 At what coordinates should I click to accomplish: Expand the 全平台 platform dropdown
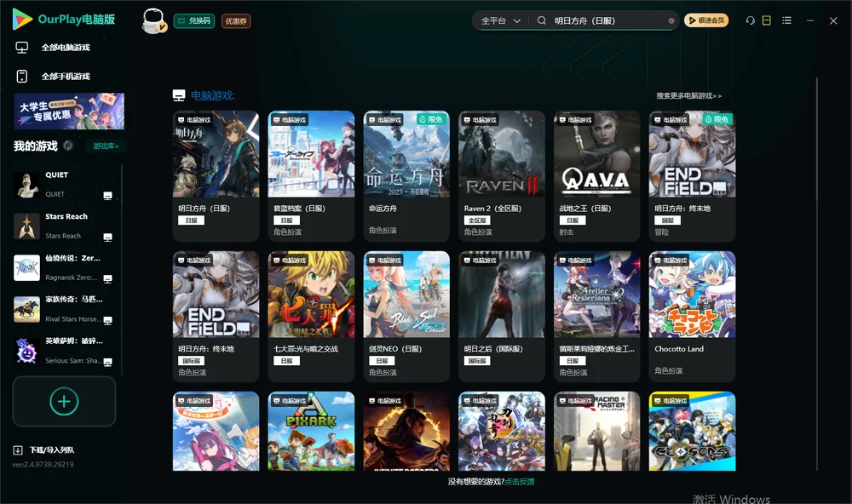(x=500, y=20)
